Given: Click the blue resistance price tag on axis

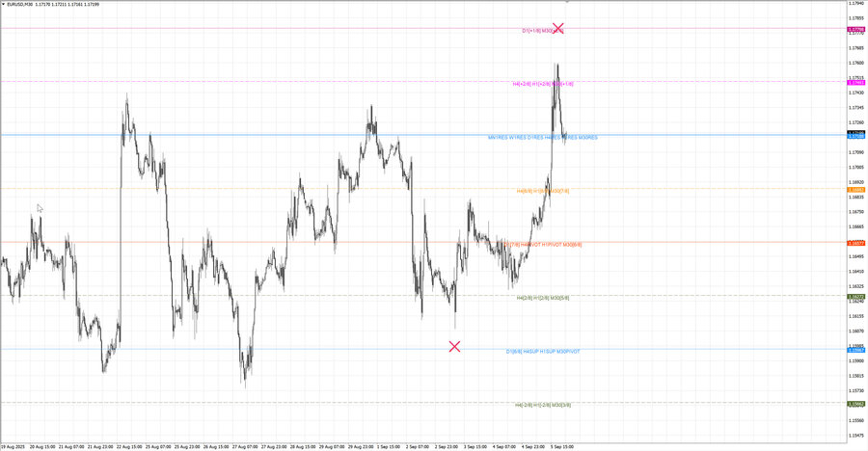Looking at the screenshot, I should (855, 136).
